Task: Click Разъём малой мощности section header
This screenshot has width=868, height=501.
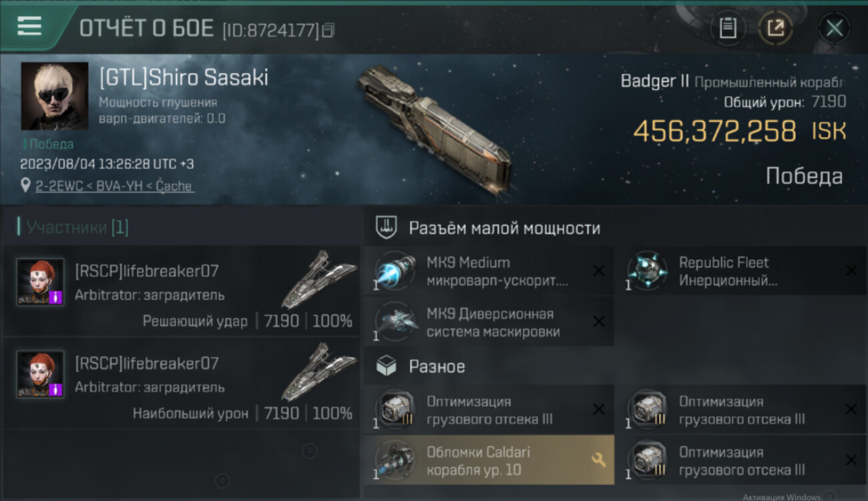Action: tap(504, 228)
